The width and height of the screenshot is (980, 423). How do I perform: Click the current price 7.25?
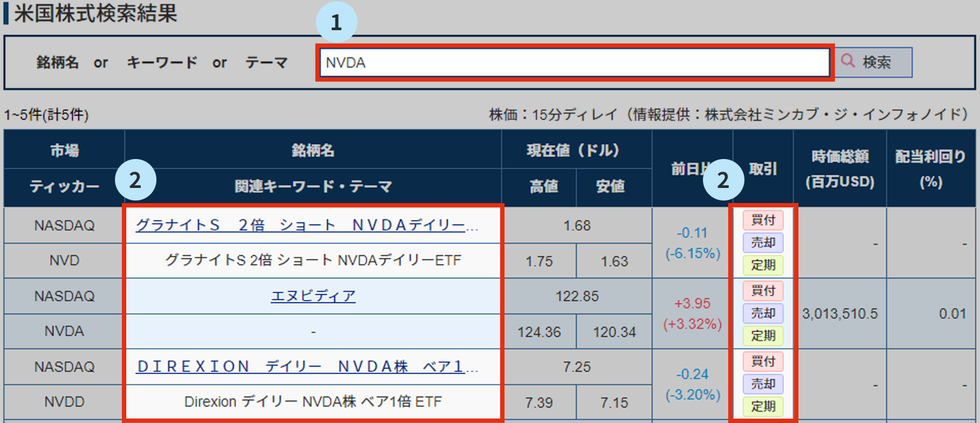[x=577, y=366]
